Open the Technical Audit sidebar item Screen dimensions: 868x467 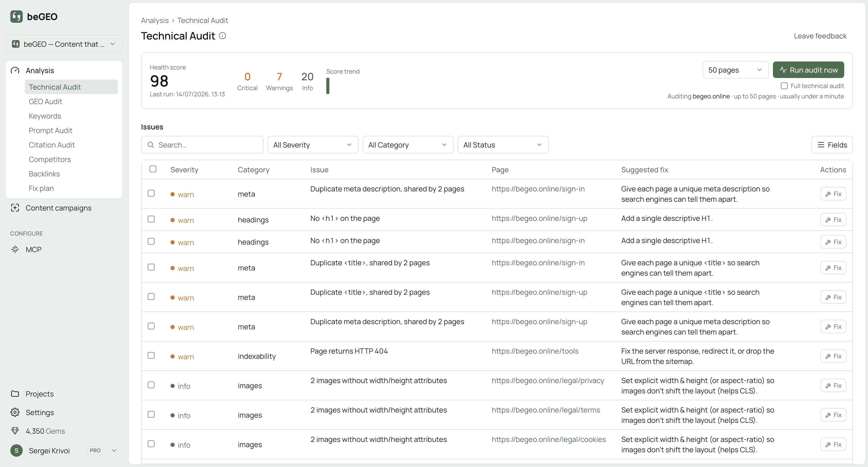[71, 87]
